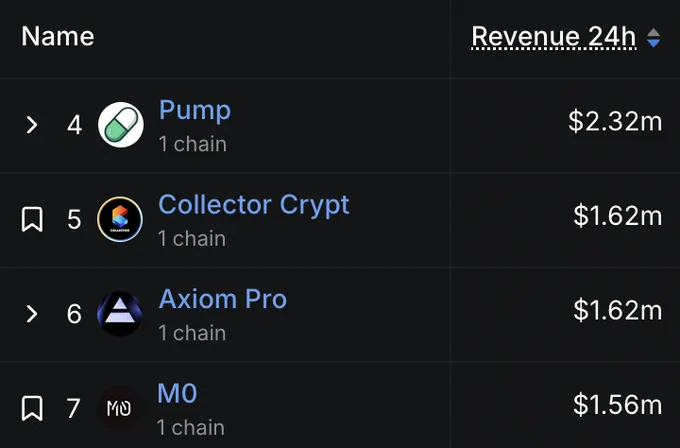Open the Collector Crypt protocol link

[254, 205]
